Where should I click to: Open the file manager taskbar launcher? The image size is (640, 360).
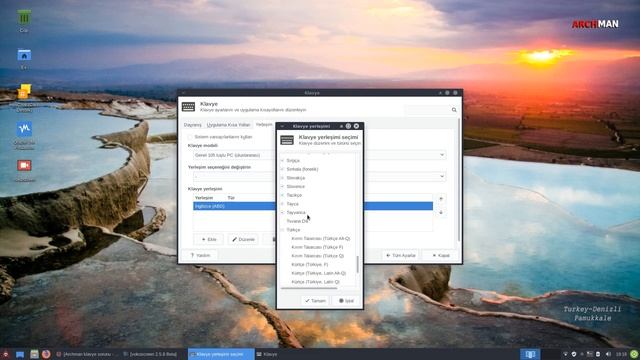click(x=34, y=354)
